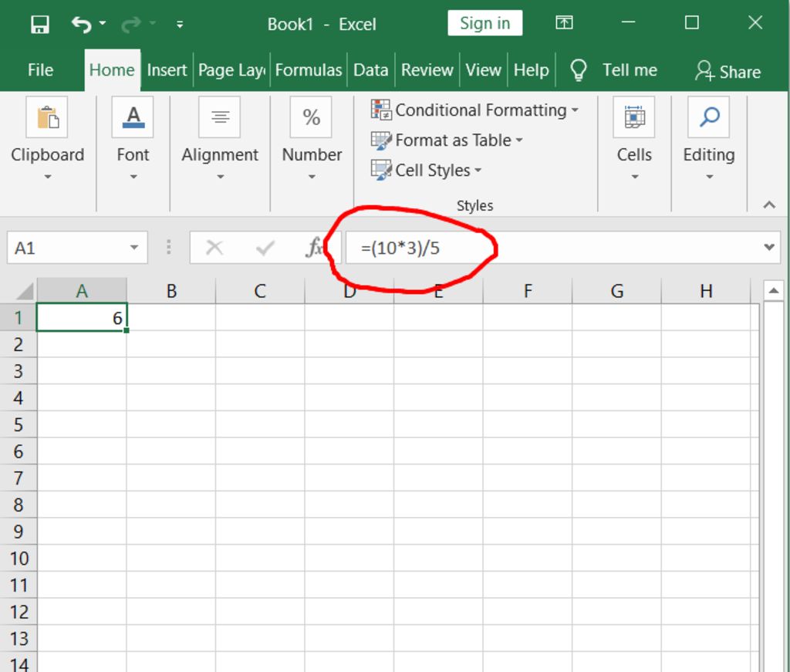Open Customize Quick Access Toolbar dropdown

coord(180,24)
